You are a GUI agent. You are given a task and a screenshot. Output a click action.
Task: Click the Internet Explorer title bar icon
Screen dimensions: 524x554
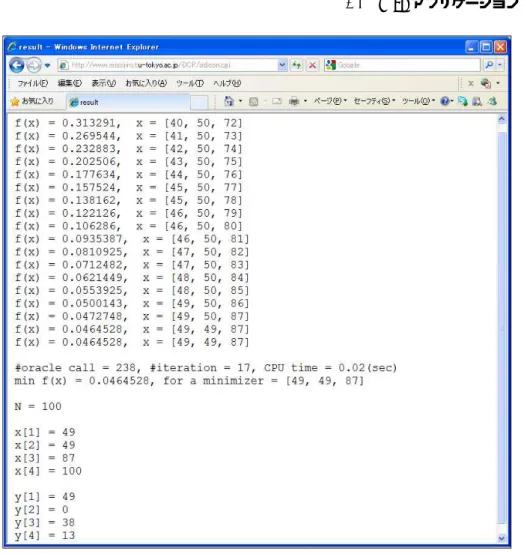click(12, 47)
